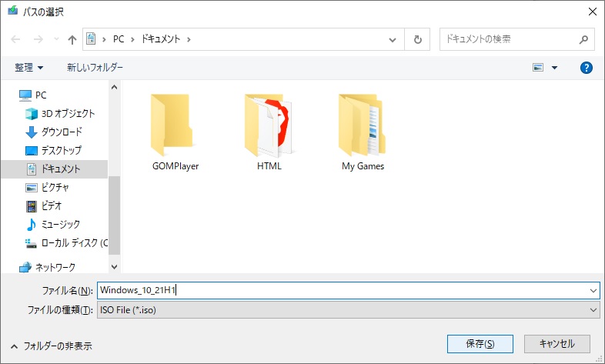
Task: Click the キャンセル button
Action: point(557,343)
